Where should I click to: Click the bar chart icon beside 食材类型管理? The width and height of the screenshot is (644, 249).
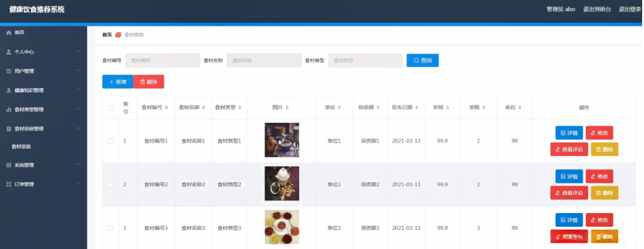[x=9, y=110]
